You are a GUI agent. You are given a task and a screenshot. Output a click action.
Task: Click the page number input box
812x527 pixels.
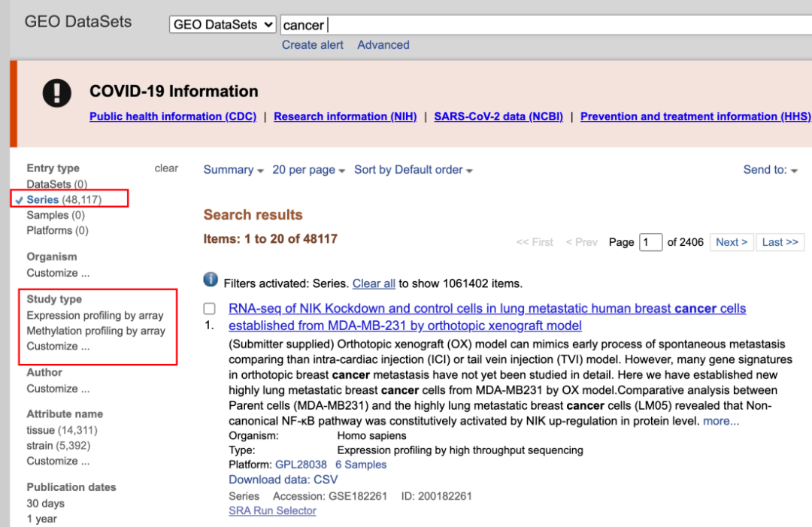click(650, 242)
